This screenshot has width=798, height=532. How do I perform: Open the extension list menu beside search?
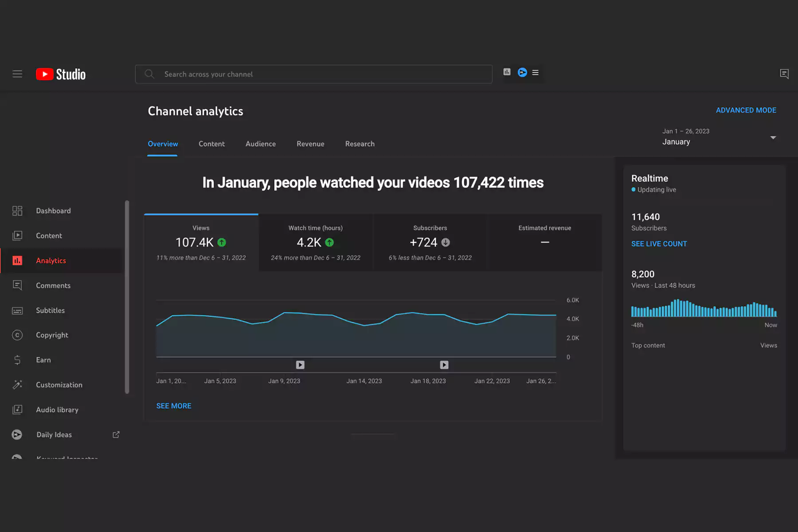tap(536, 73)
